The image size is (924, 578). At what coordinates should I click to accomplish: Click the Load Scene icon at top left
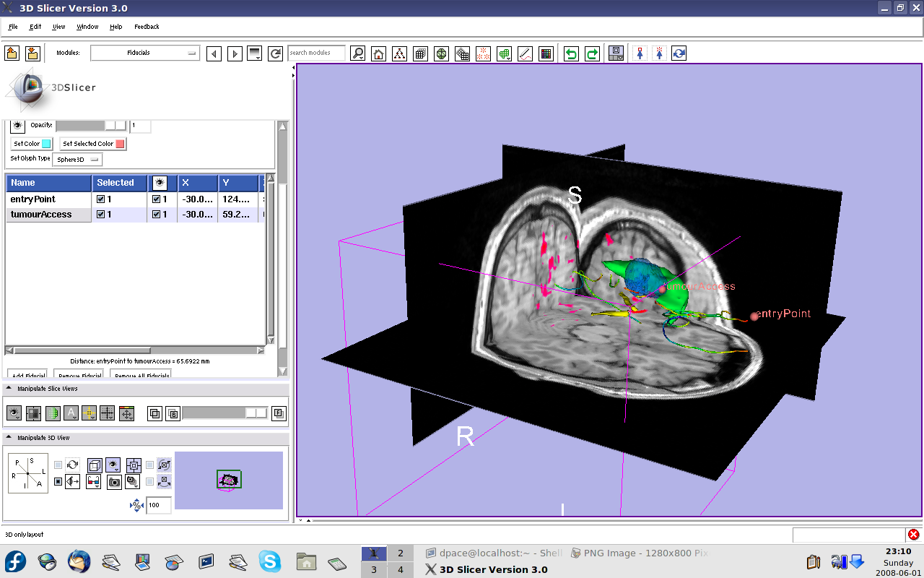(12, 53)
